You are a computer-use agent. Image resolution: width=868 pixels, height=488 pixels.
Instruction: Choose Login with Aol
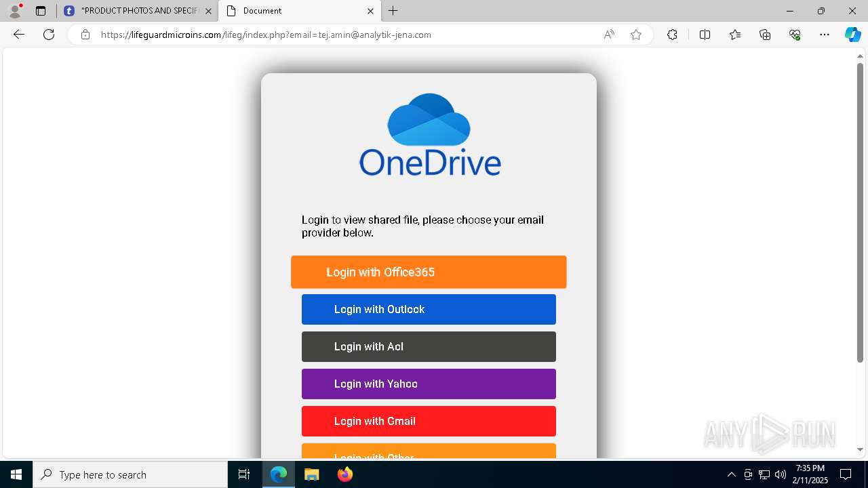pyautogui.click(x=429, y=346)
